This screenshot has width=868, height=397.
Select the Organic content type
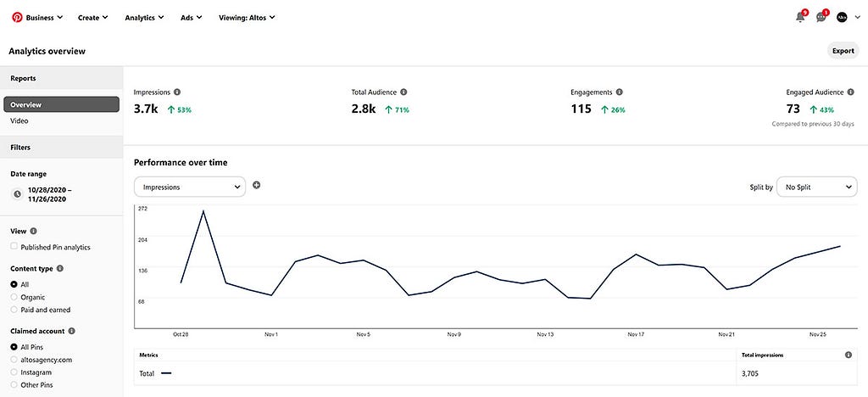(x=14, y=298)
